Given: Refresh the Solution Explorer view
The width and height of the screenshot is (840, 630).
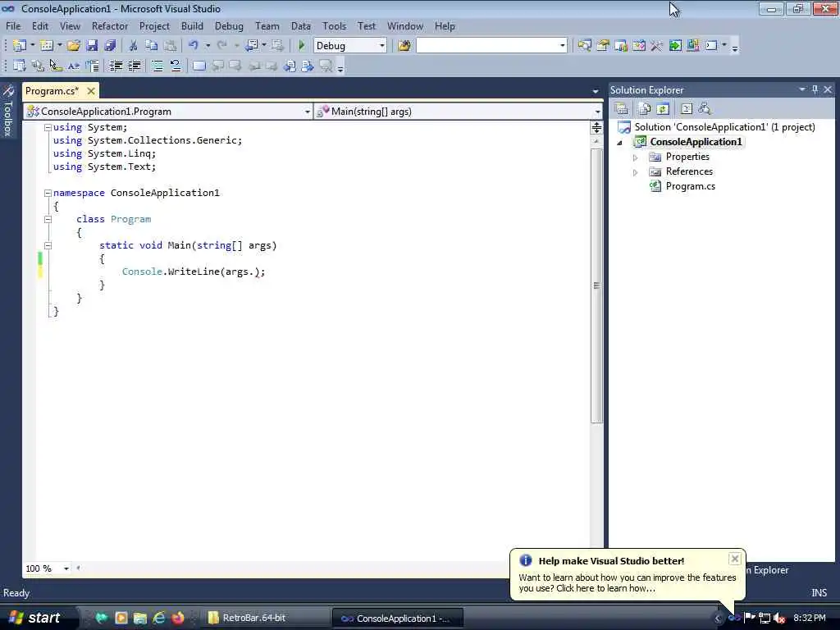Looking at the screenshot, I should [x=663, y=109].
